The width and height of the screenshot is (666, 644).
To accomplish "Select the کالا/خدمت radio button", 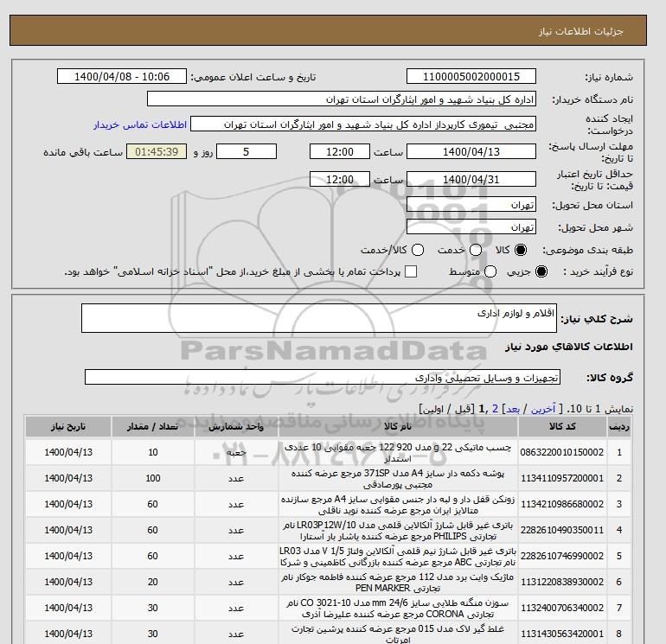I will tap(418, 250).
